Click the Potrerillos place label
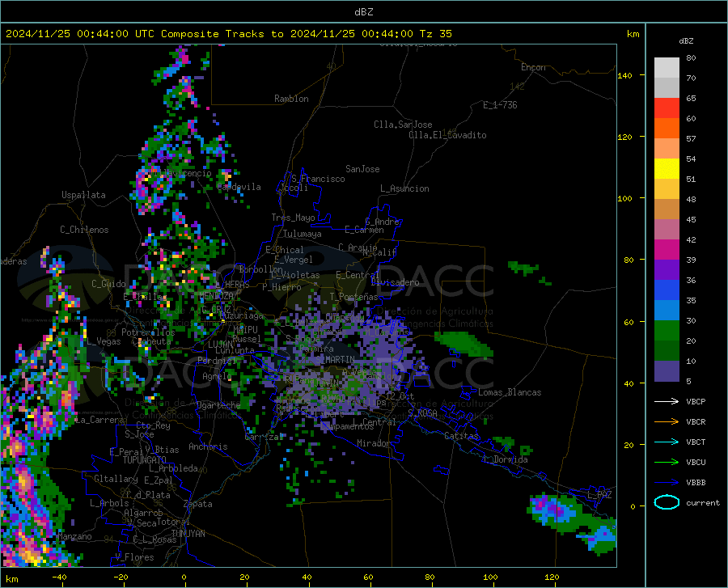Image resolution: width=728 pixels, height=588 pixels. (x=148, y=332)
